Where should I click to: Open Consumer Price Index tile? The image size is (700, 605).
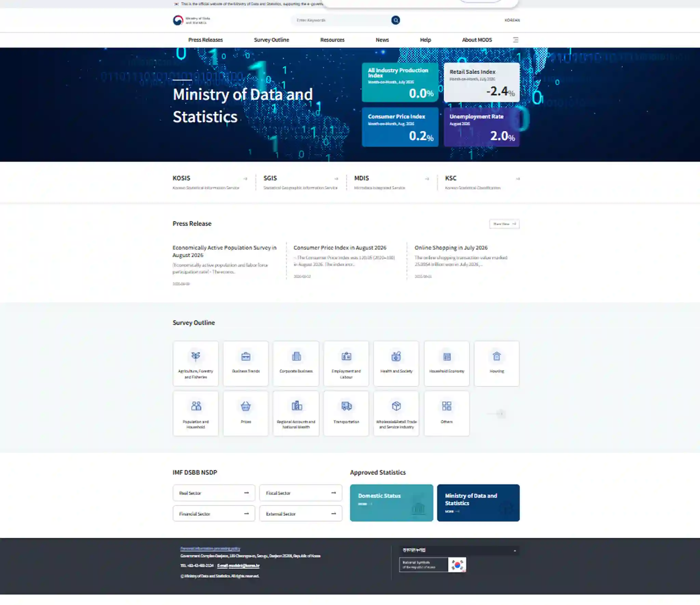[x=400, y=127]
